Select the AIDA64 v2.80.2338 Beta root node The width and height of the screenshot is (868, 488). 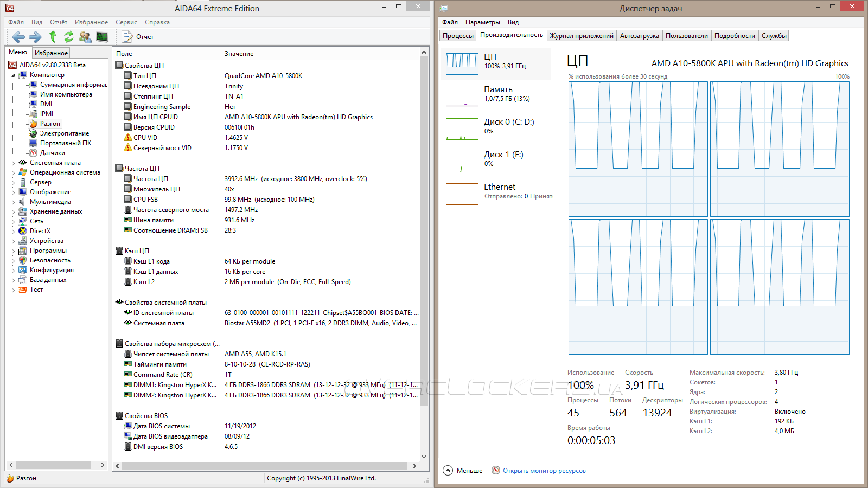(53, 65)
